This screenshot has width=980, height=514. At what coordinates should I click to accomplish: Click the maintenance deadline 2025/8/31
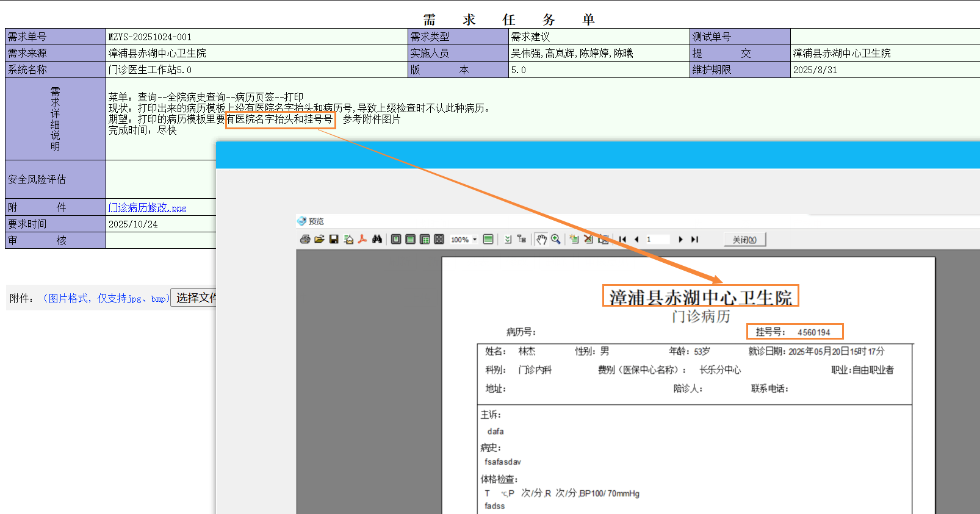(815, 70)
